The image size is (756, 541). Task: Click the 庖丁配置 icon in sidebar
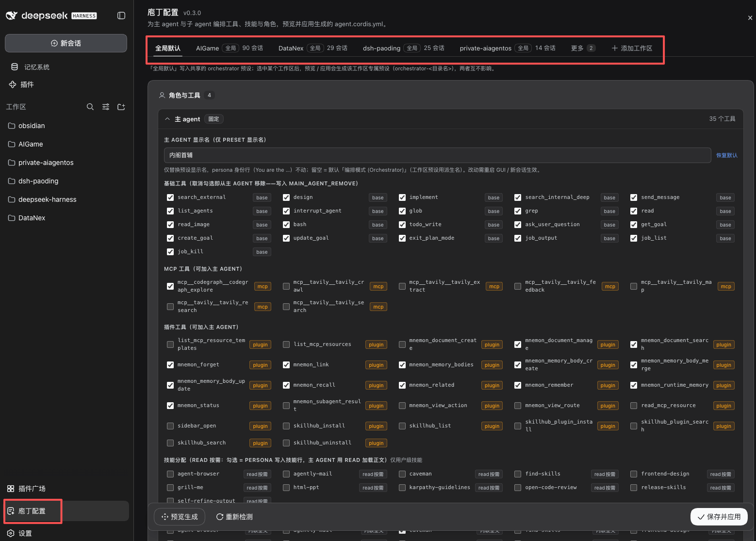11,511
